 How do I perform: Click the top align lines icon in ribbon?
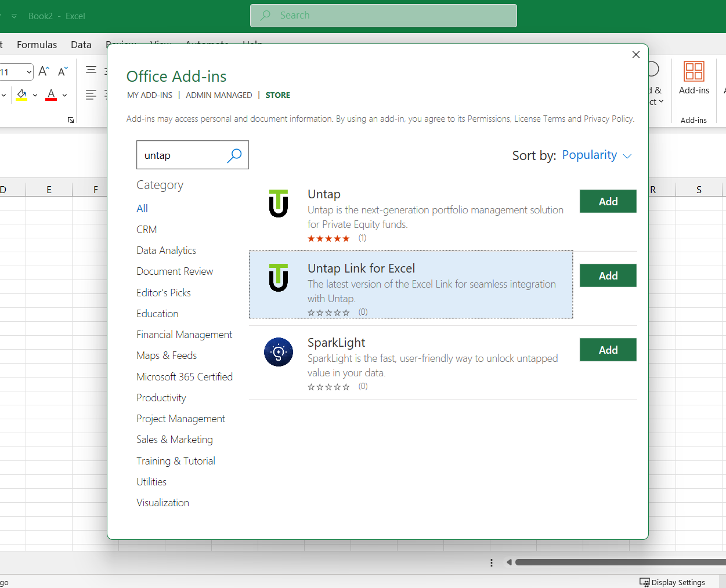[x=91, y=70]
